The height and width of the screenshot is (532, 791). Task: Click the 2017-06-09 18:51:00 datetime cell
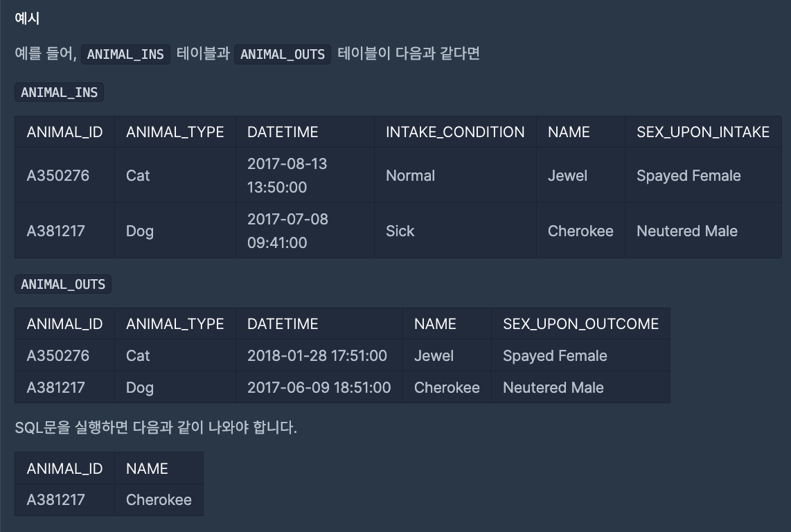click(x=319, y=387)
